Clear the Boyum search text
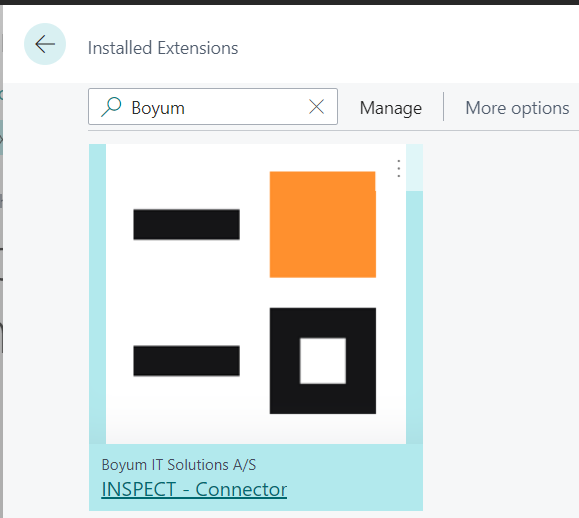The height and width of the screenshot is (518, 579). (316, 107)
